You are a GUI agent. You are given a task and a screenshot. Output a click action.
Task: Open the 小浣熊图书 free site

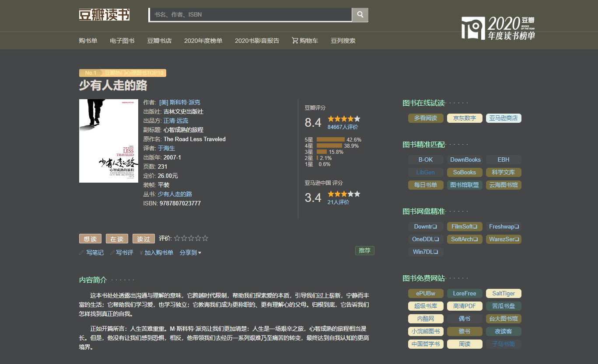coord(426,331)
